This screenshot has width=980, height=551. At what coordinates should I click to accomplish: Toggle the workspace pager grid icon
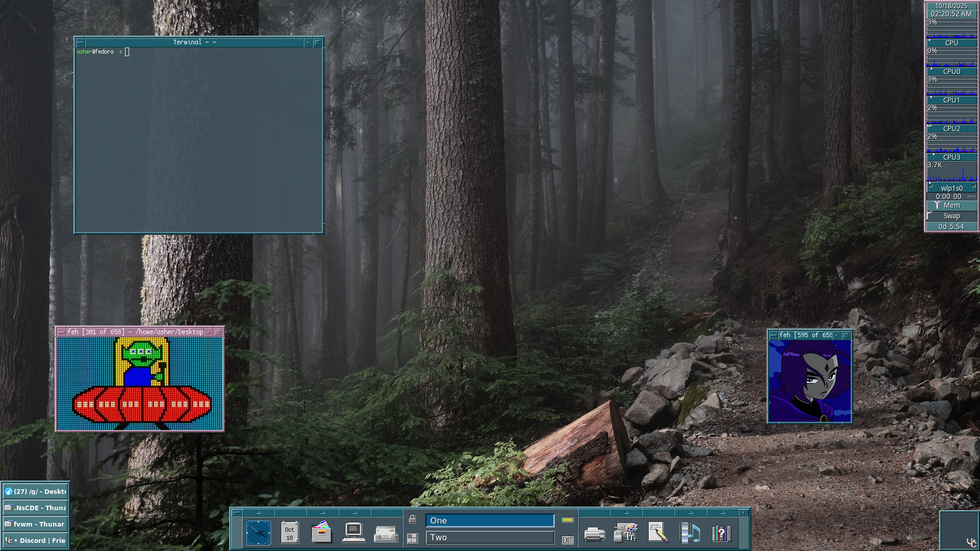tap(412, 538)
